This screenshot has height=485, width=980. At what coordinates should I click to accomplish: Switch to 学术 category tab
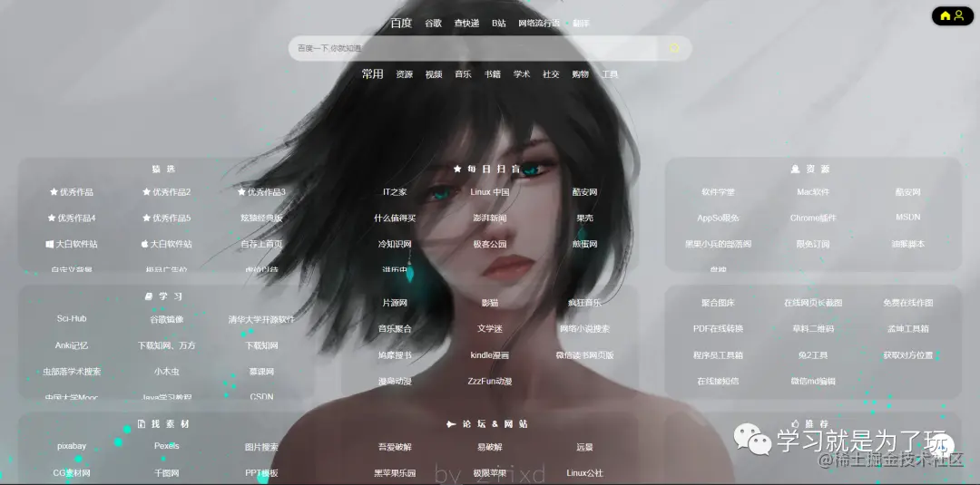click(x=522, y=74)
